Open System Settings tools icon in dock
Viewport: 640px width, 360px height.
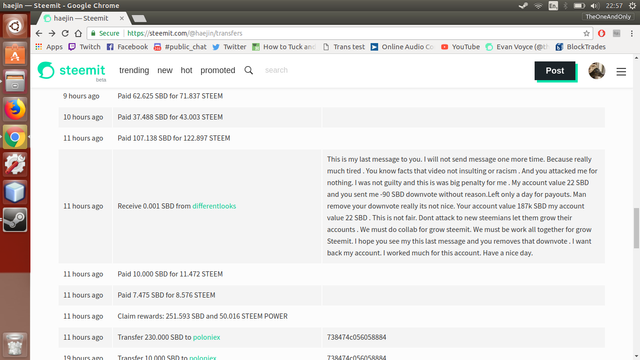click(15, 164)
